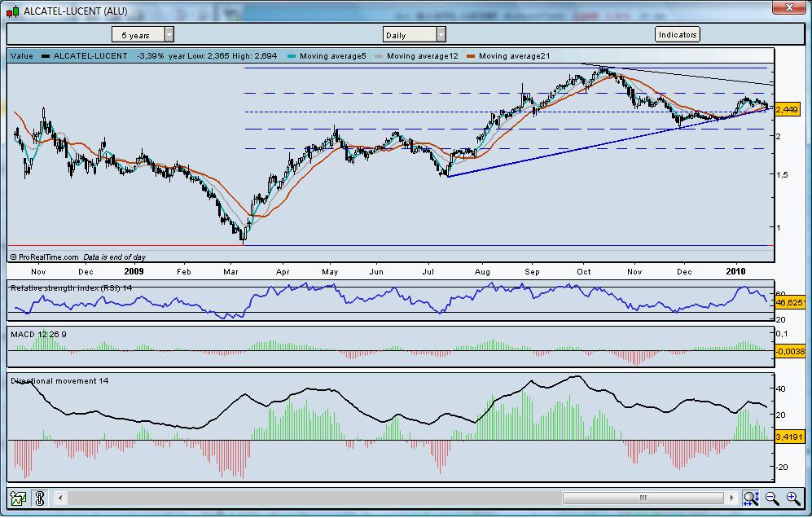Viewport: 812px width, 518px height.
Task: Click the 2,449 current price tag
Action: coord(788,109)
